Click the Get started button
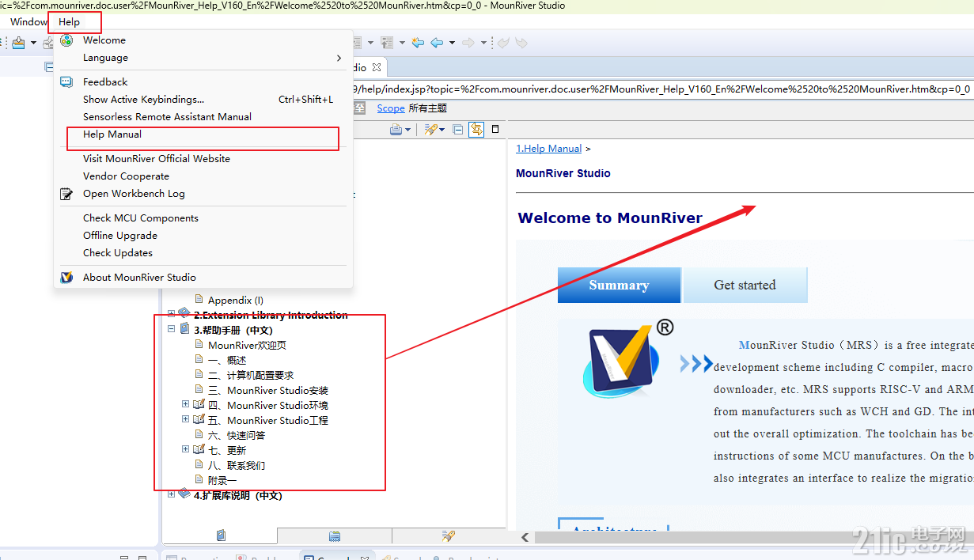This screenshot has height=560, width=974. [745, 285]
